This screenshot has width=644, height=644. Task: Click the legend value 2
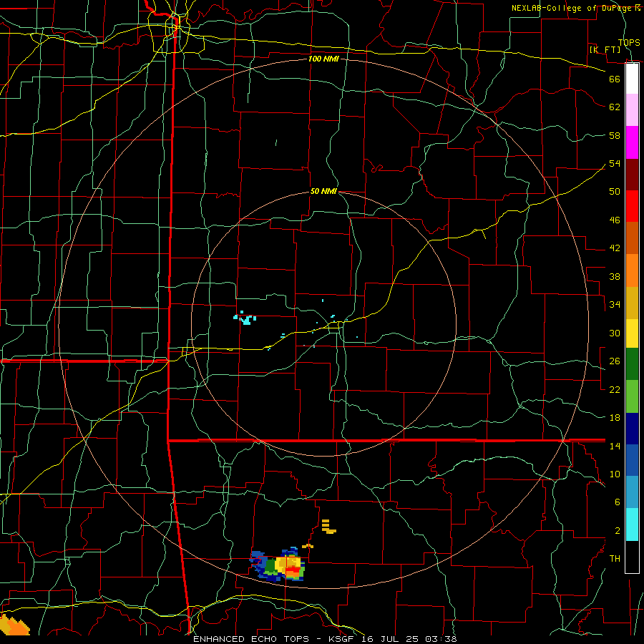coord(618,531)
